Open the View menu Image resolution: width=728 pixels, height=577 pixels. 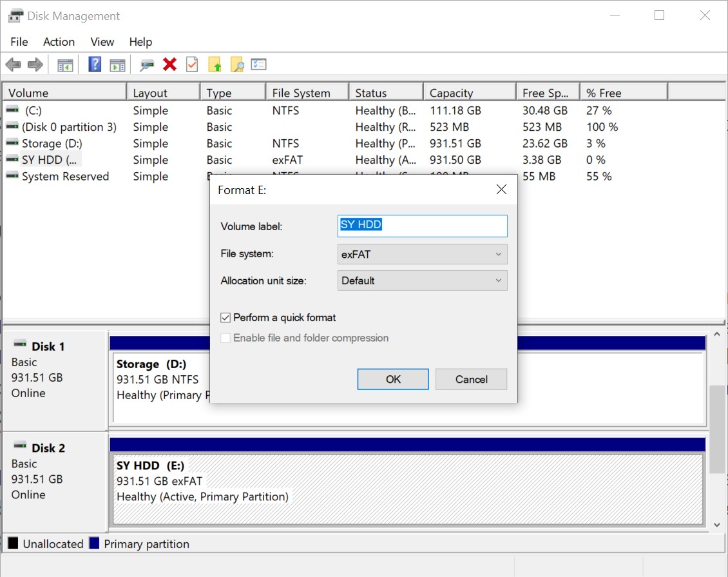click(x=102, y=42)
